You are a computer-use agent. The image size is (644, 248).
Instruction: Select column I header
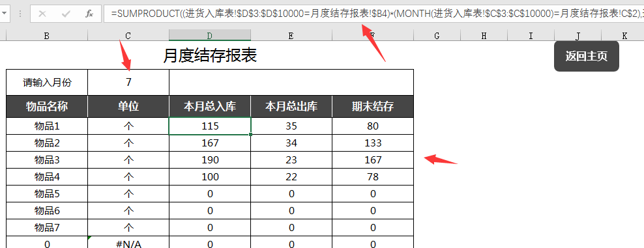[531, 36]
